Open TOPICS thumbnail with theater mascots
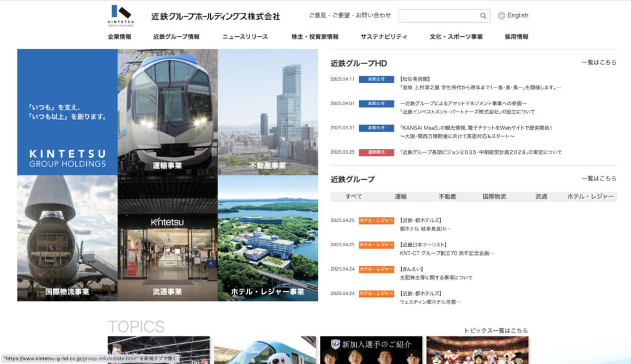The width and height of the screenshot is (631, 364). (x=478, y=350)
